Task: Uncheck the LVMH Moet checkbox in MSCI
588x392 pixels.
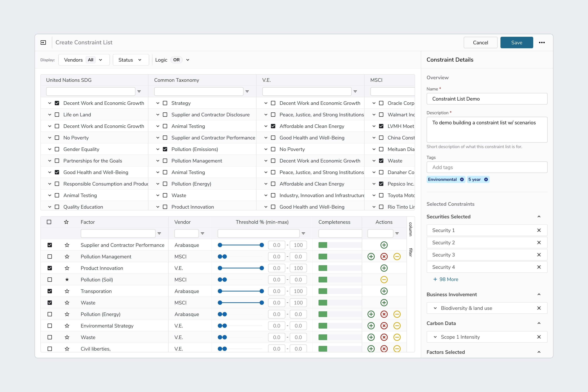Action: [381, 126]
